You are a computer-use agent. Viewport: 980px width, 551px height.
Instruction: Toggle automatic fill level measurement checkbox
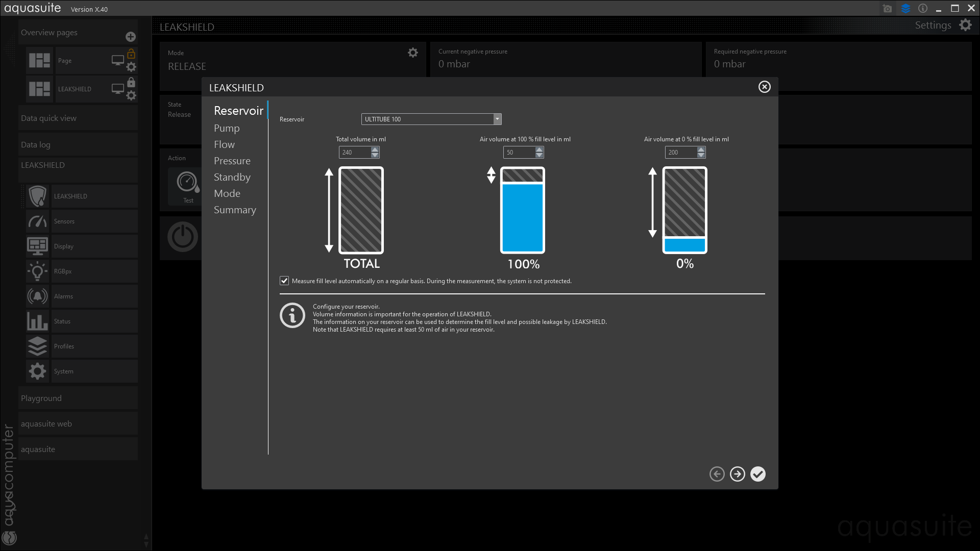pyautogui.click(x=284, y=281)
